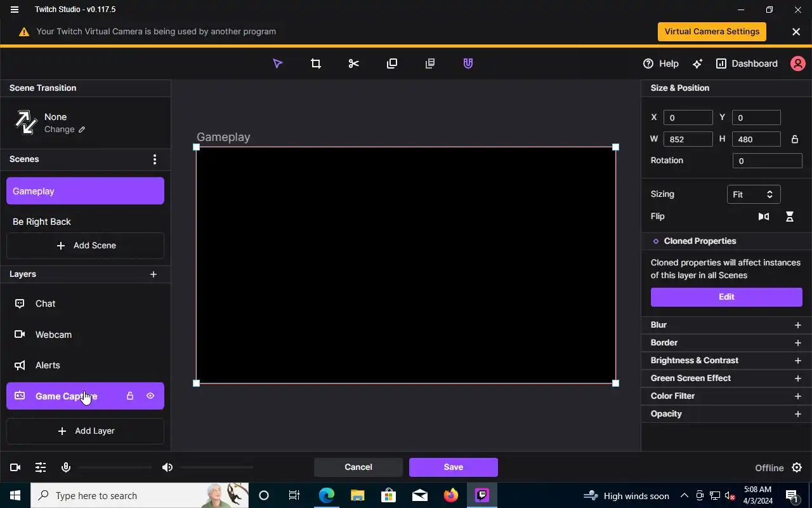Save the layout changes
Viewport: 812px width, 508px height.
[x=454, y=467]
